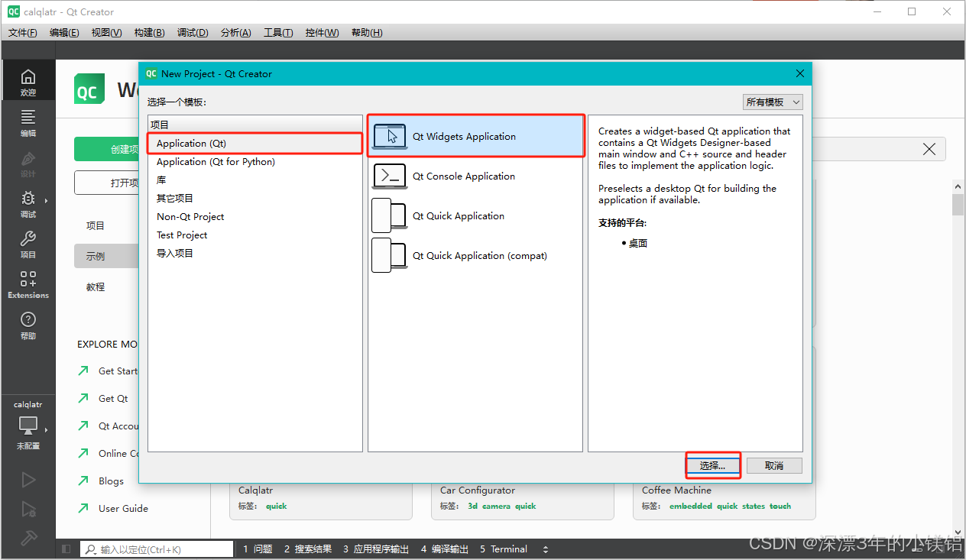This screenshot has height=560, width=966.
Task: Switch to Edit (编辑) mode icon
Action: click(28, 121)
